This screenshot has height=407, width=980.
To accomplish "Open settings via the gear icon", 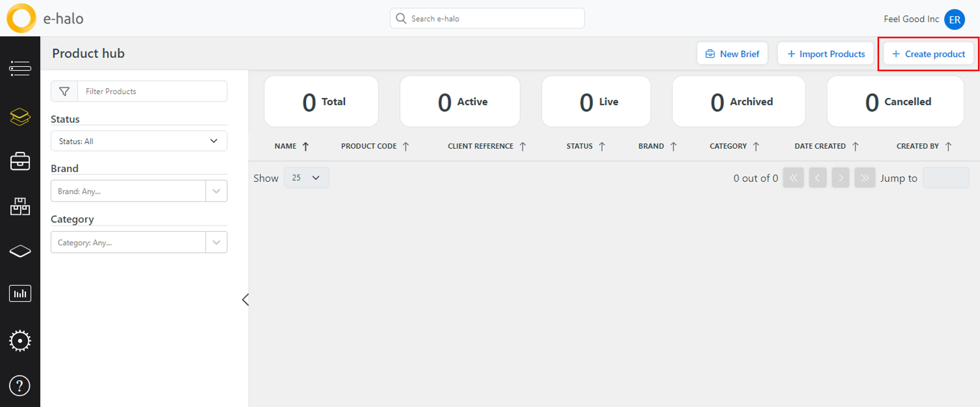I will point(20,340).
